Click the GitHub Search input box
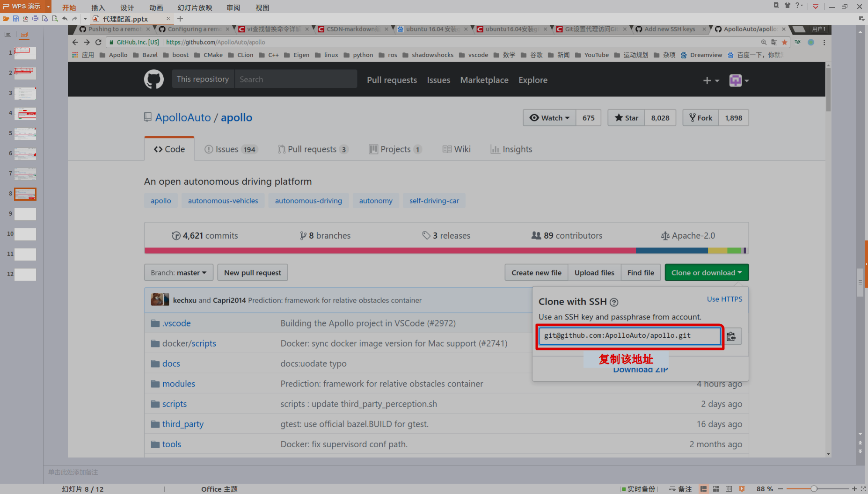868x494 pixels. 296,80
